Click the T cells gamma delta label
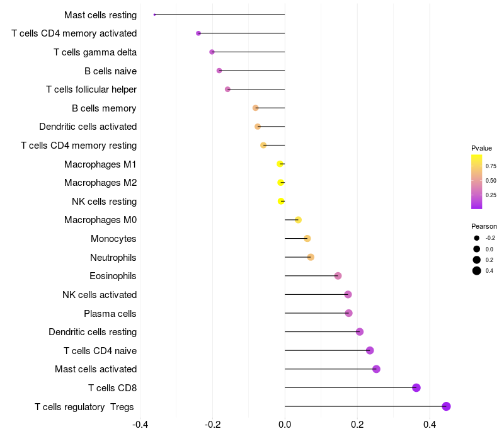The width and height of the screenshot is (504, 441). click(95, 52)
